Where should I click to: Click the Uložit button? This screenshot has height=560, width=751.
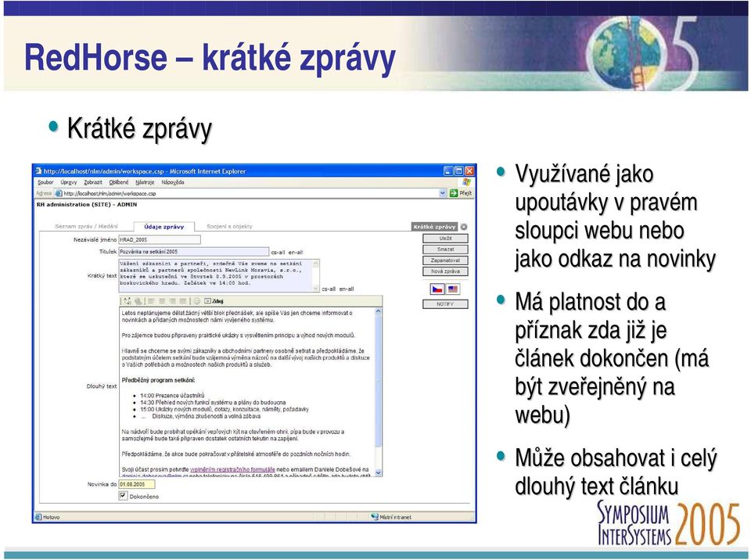click(445, 239)
